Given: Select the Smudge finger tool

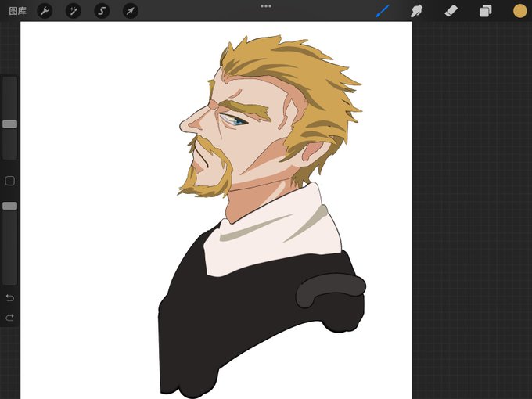Looking at the screenshot, I should [417, 11].
